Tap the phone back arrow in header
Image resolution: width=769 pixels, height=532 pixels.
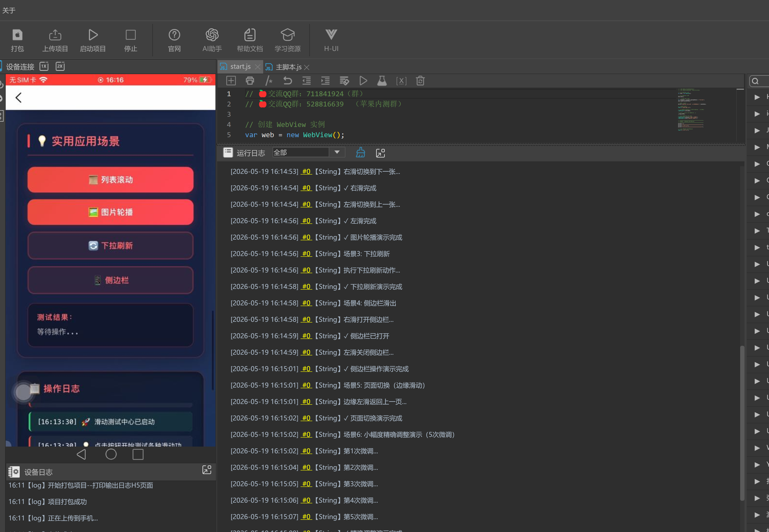[19, 98]
